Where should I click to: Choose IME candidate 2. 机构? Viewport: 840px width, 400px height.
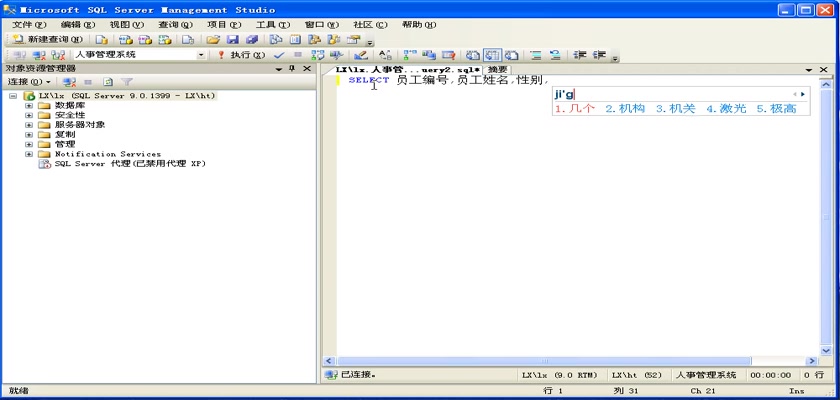[x=625, y=109]
